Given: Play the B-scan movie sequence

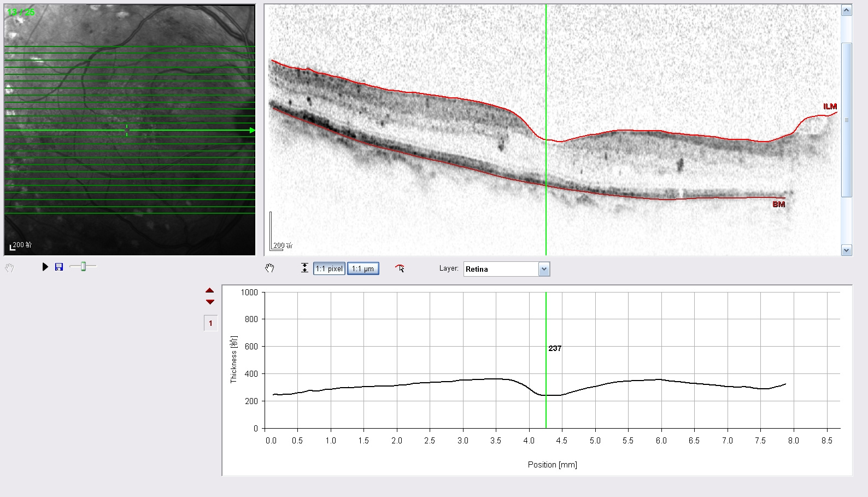Looking at the screenshot, I should pyautogui.click(x=45, y=267).
